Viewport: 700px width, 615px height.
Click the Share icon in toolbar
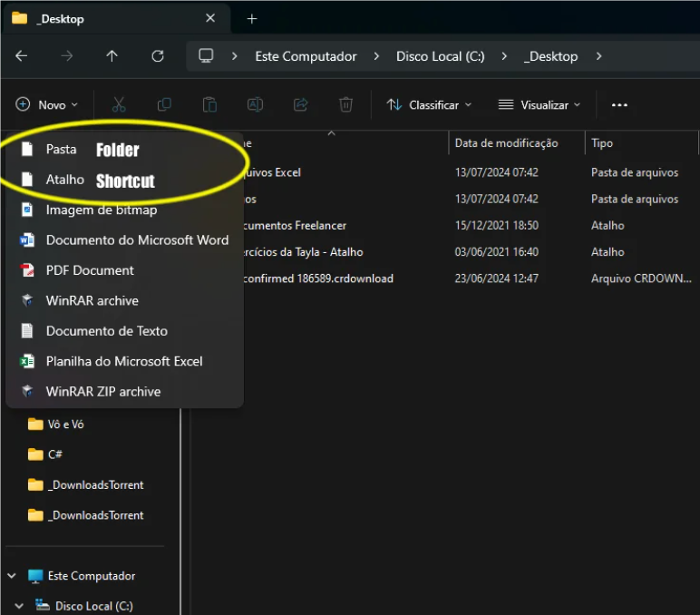click(300, 105)
